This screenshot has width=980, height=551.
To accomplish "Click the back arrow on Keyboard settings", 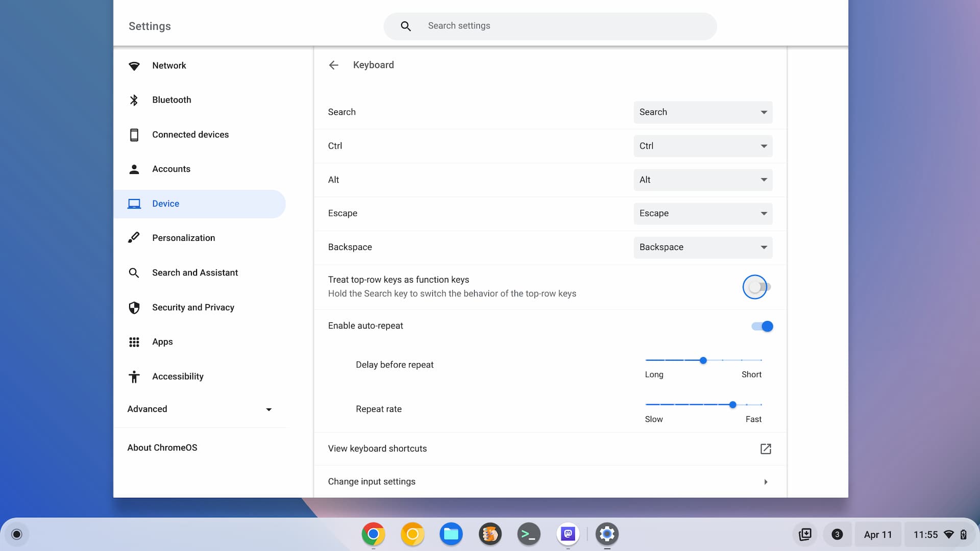I will click(x=334, y=65).
